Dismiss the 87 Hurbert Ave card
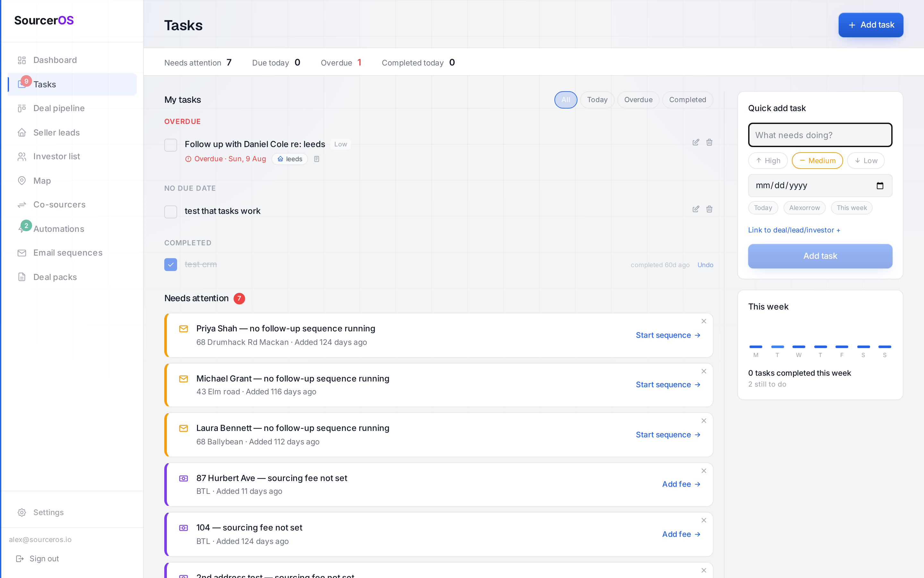This screenshot has height=578, width=924. tap(704, 470)
